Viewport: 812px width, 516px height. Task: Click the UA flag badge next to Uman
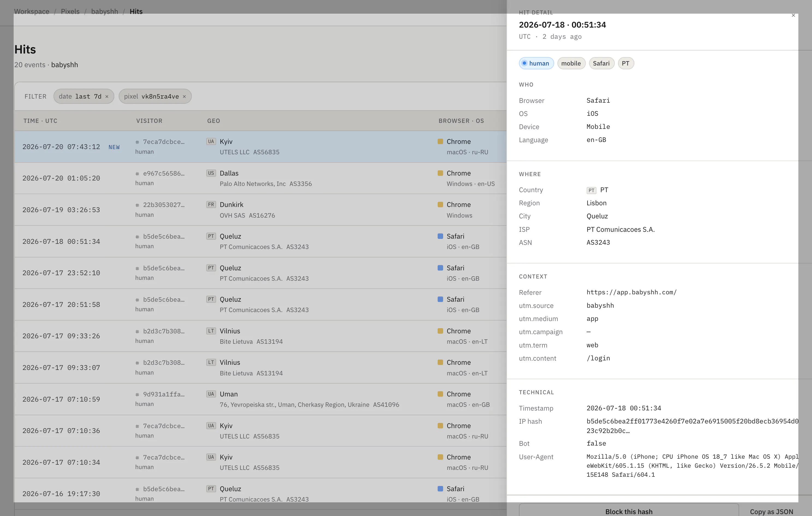click(x=211, y=394)
